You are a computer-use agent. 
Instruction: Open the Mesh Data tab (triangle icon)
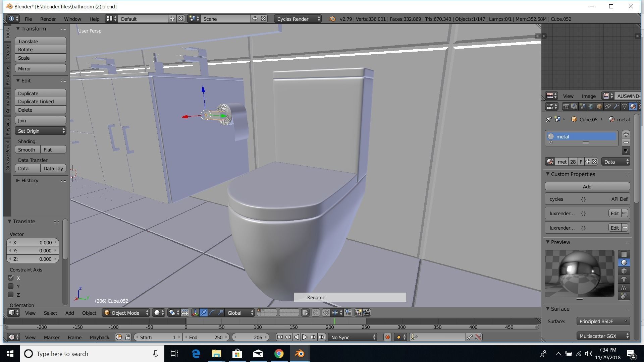pos(625,107)
